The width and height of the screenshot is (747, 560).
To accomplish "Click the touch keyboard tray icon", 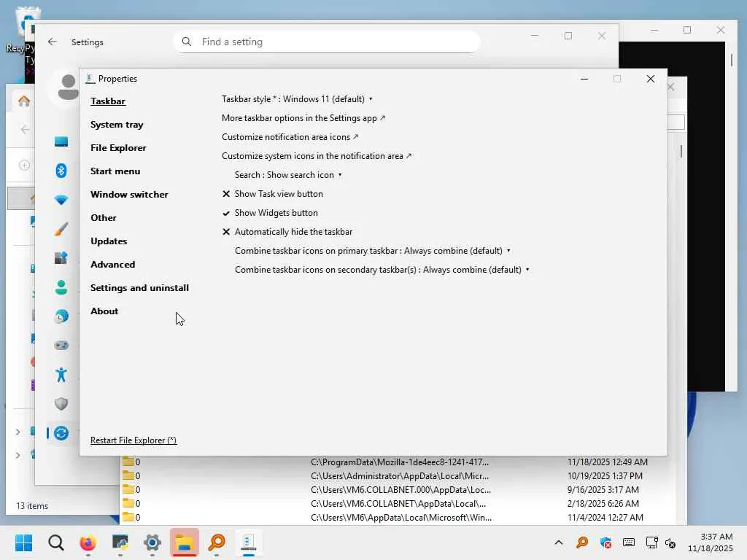I will (629, 542).
